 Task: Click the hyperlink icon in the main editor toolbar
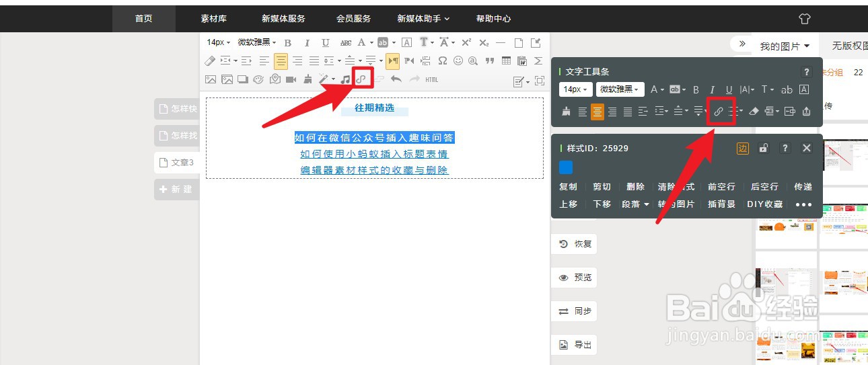tap(363, 79)
